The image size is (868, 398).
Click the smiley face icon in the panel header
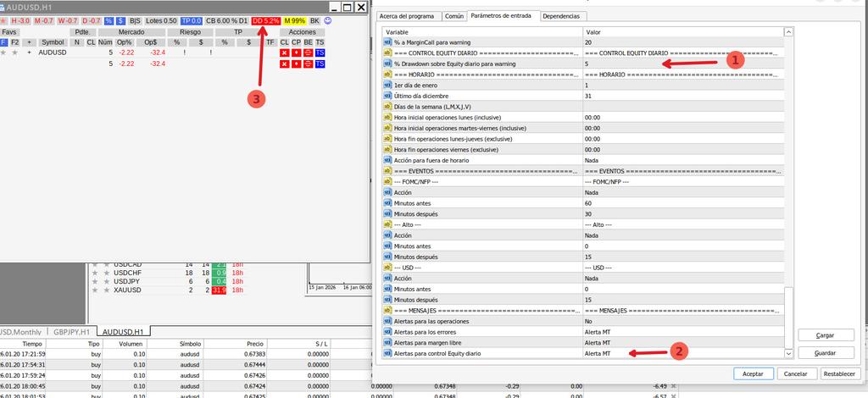click(328, 20)
